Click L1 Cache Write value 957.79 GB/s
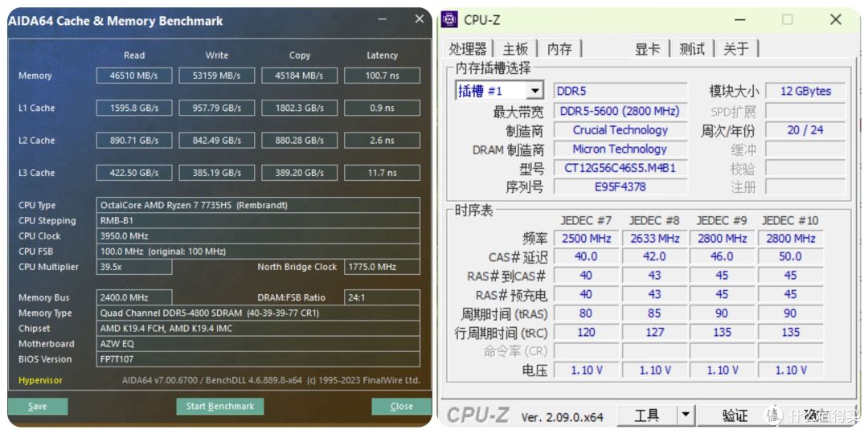The height and width of the screenshot is (434, 868). (x=216, y=108)
